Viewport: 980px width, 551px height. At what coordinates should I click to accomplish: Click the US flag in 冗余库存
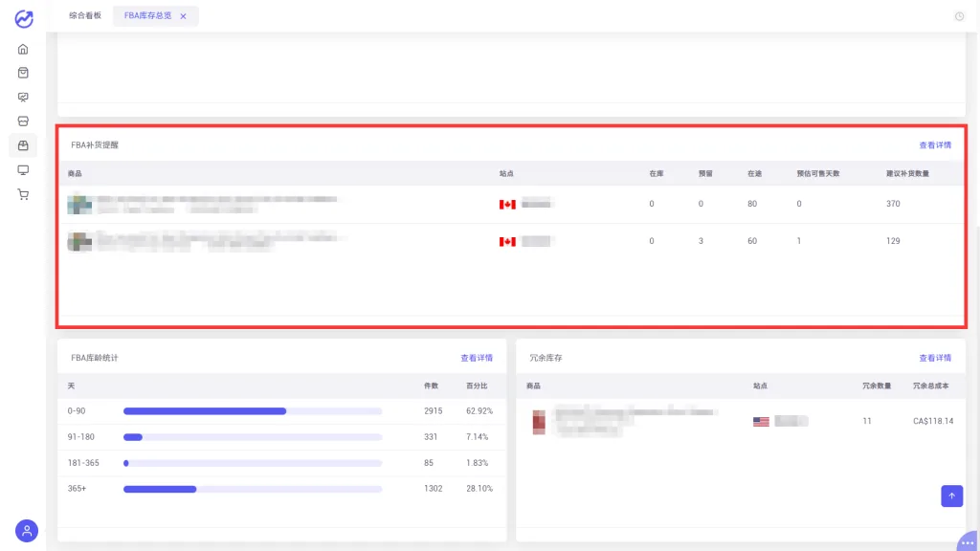[761, 422]
